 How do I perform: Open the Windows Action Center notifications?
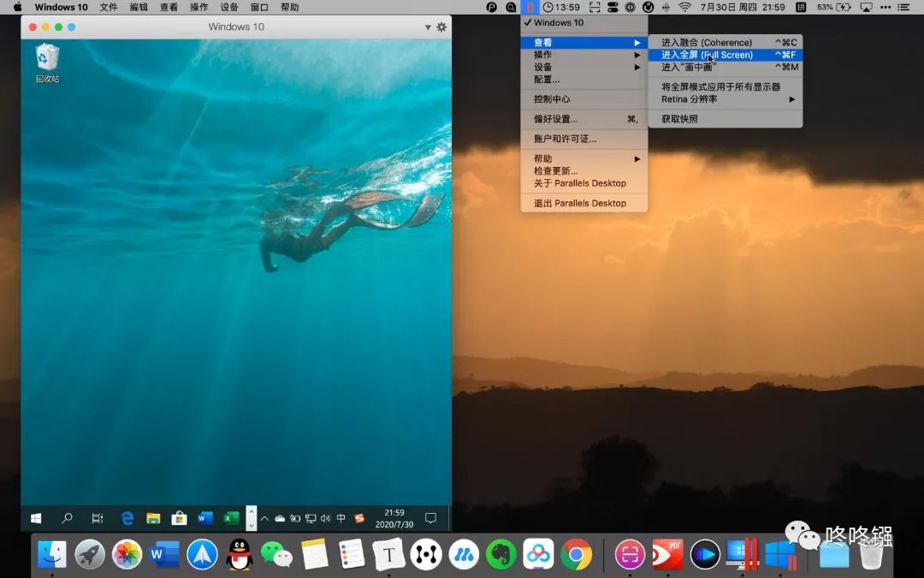coord(430,518)
